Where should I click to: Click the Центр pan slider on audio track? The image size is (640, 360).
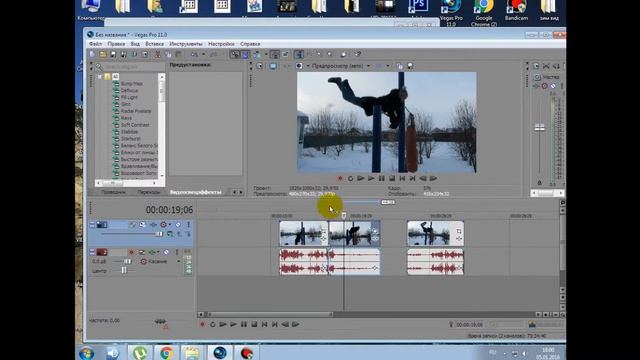point(124,270)
